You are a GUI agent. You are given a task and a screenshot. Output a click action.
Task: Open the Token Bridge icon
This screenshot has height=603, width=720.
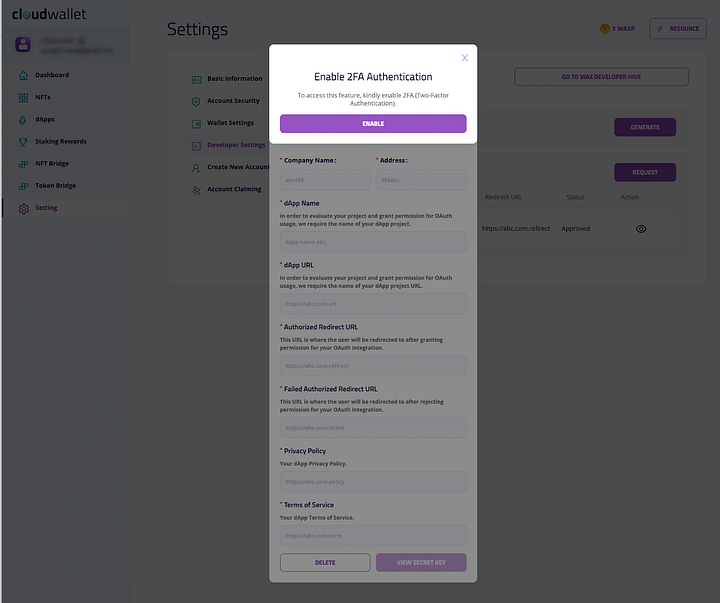pos(23,186)
